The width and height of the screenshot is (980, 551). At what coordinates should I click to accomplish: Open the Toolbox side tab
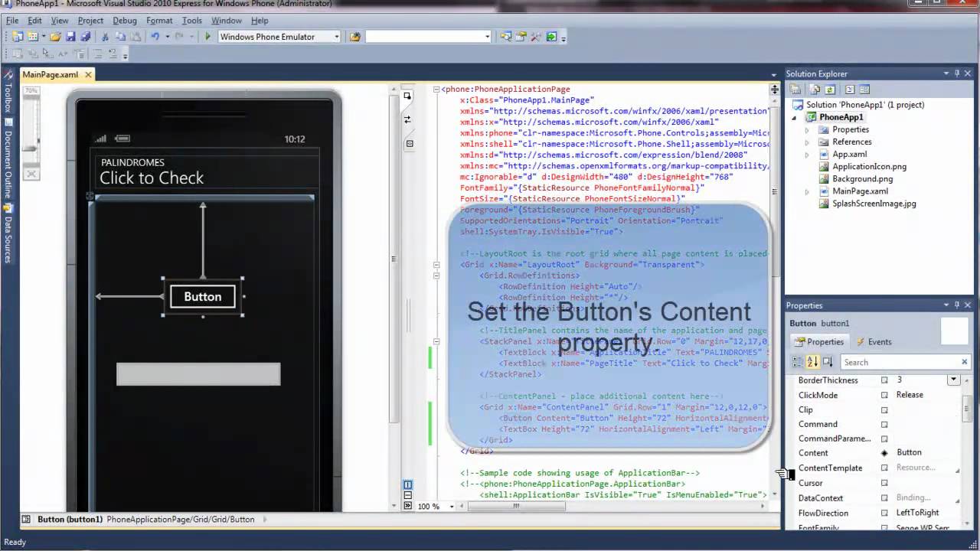(x=8, y=93)
